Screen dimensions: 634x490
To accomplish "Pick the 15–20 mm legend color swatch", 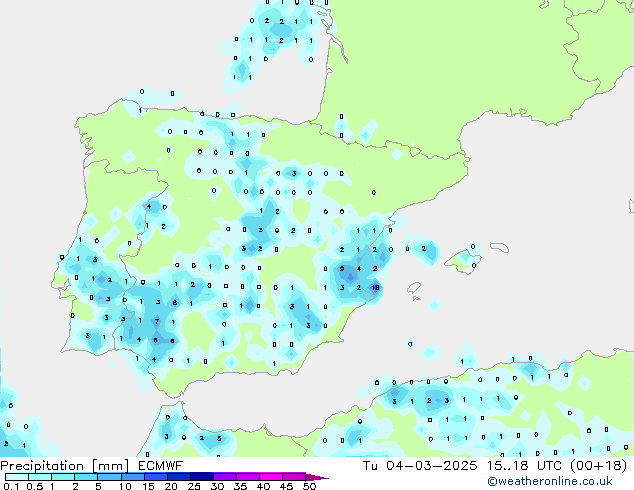I will [x=155, y=477].
